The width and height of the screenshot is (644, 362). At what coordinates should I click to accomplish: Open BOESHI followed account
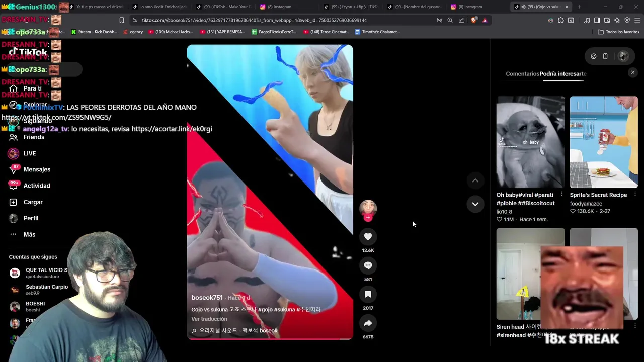pyautogui.click(x=28, y=306)
